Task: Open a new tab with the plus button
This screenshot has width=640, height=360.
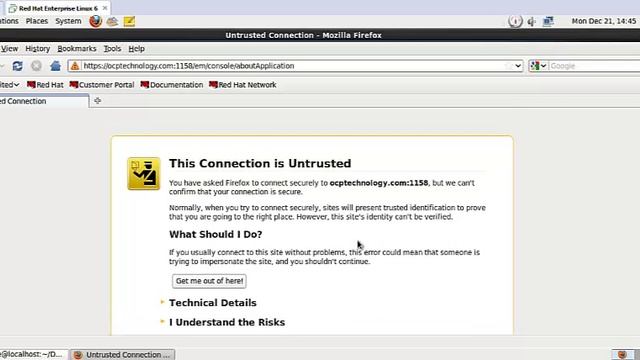Action: [97, 100]
